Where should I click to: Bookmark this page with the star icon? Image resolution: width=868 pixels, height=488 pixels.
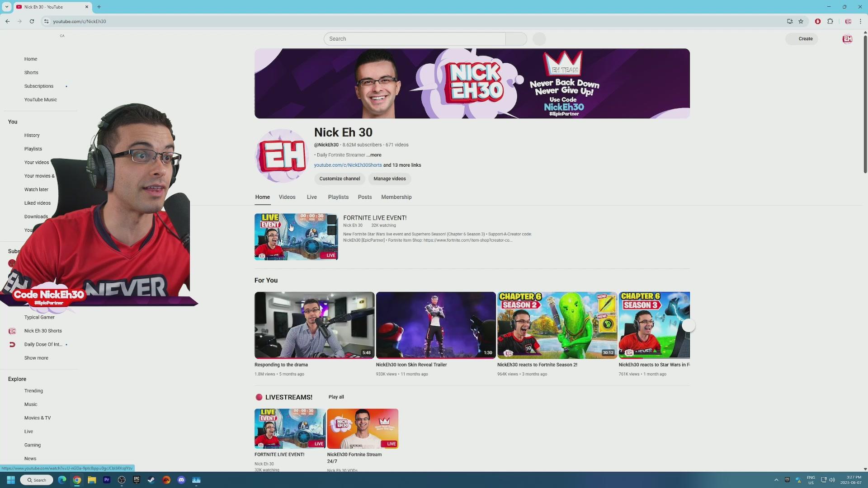(801, 21)
